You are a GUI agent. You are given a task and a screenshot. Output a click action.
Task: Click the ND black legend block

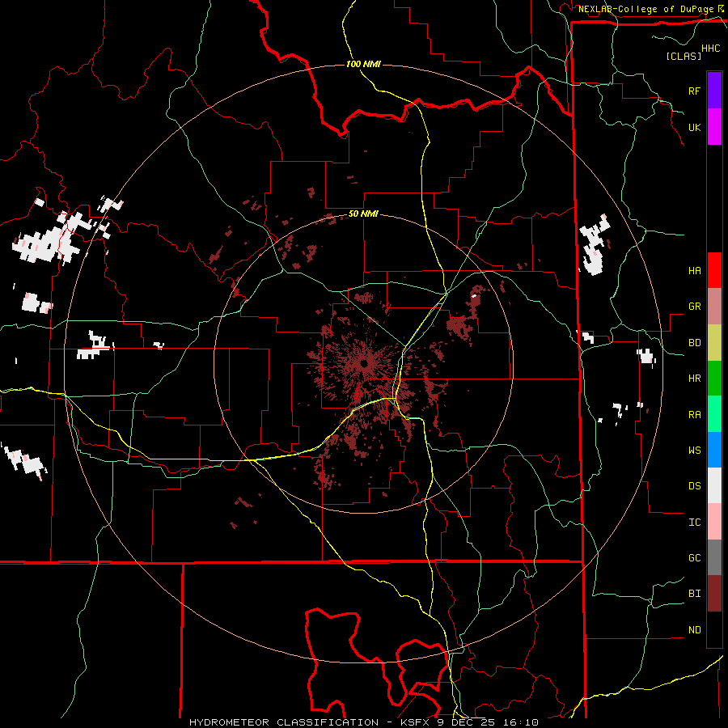tap(714, 629)
